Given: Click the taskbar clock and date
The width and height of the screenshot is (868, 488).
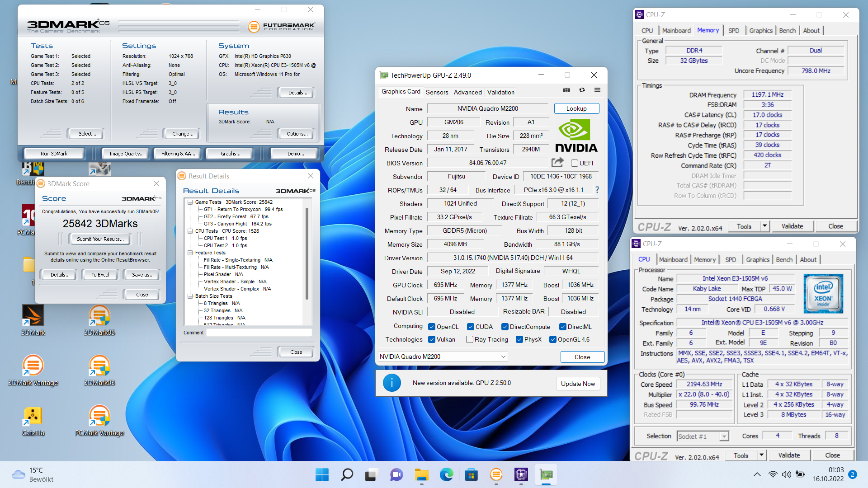Looking at the screenshot, I should pos(828,474).
